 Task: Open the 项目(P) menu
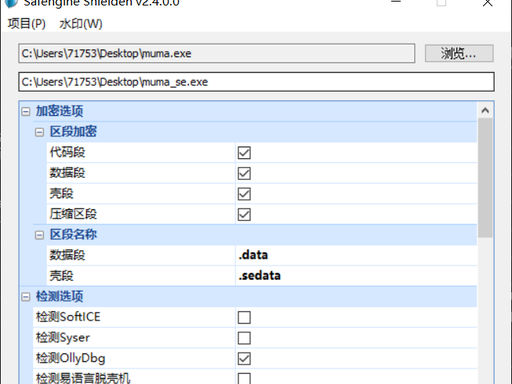coord(26,24)
